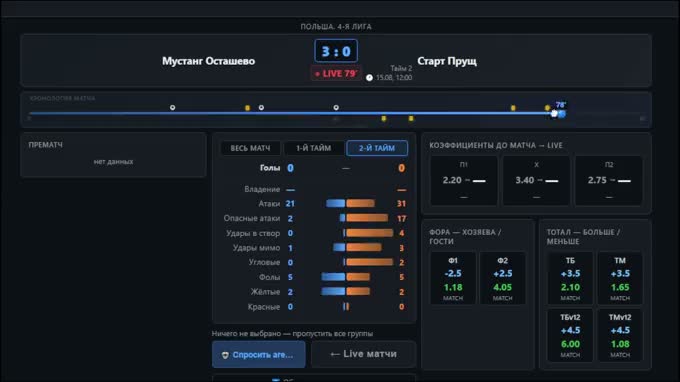The height and width of the screenshot is (382, 680).
Task: Open the П2 odds cell showing 2.75
Action: click(x=609, y=180)
